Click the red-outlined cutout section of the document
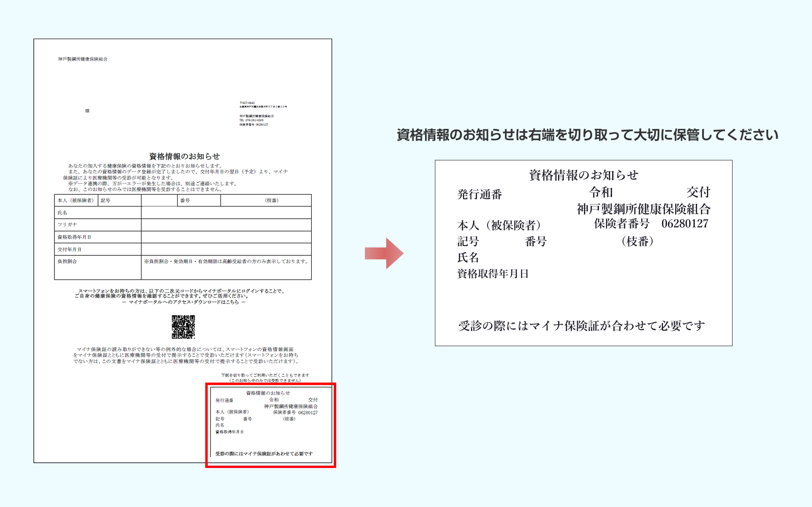Viewport: 812px width, 507px height. tap(271, 425)
